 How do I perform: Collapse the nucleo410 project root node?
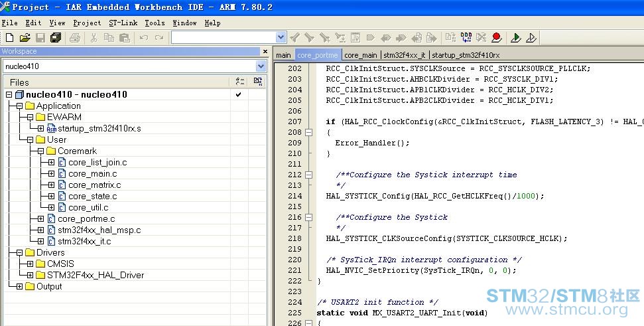tap(9, 94)
